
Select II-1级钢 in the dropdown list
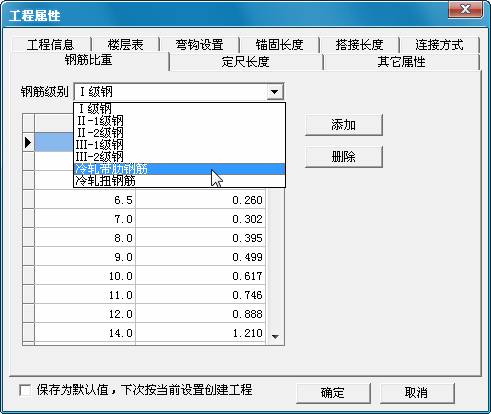point(179,121)
